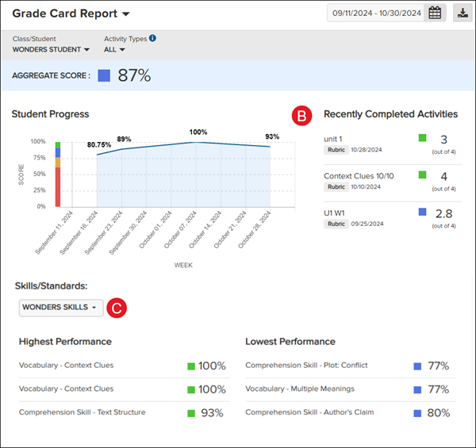Click the green swatch beside unit 1 score
Screen dimensions: 476x448
pos(423,138)
